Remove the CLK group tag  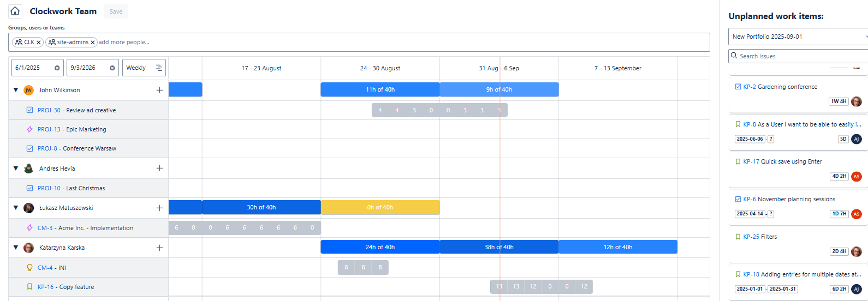(x=39, y=43)
